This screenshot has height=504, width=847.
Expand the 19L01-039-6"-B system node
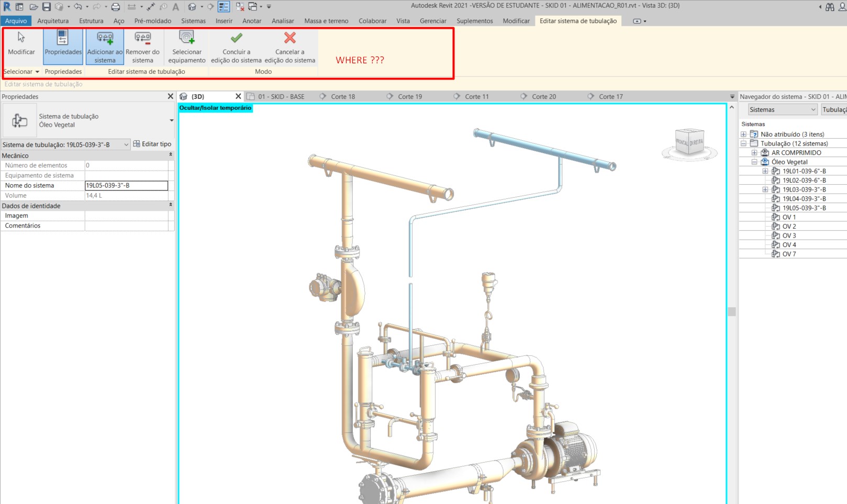tap(764, 171)
